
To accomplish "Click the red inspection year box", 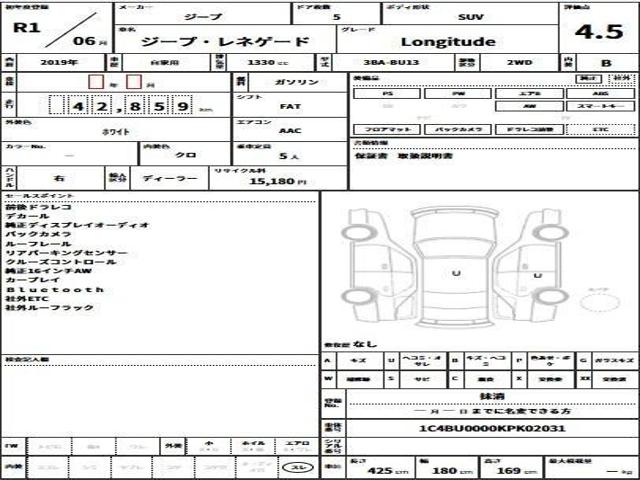I will (96, 82).
